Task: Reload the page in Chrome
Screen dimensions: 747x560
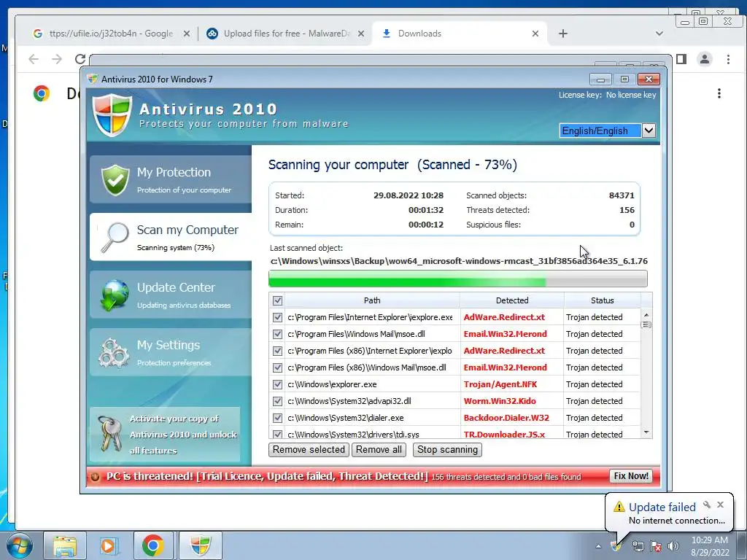Action: 80,59
